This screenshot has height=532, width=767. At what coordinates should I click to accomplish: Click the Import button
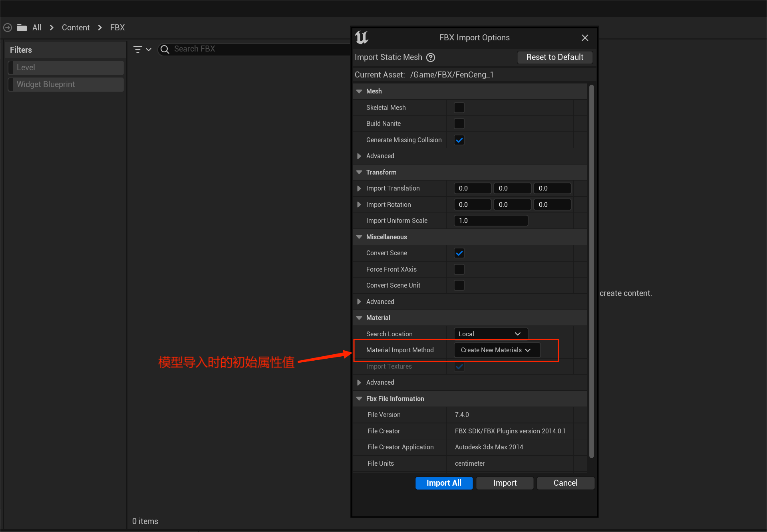coord(505,483)
